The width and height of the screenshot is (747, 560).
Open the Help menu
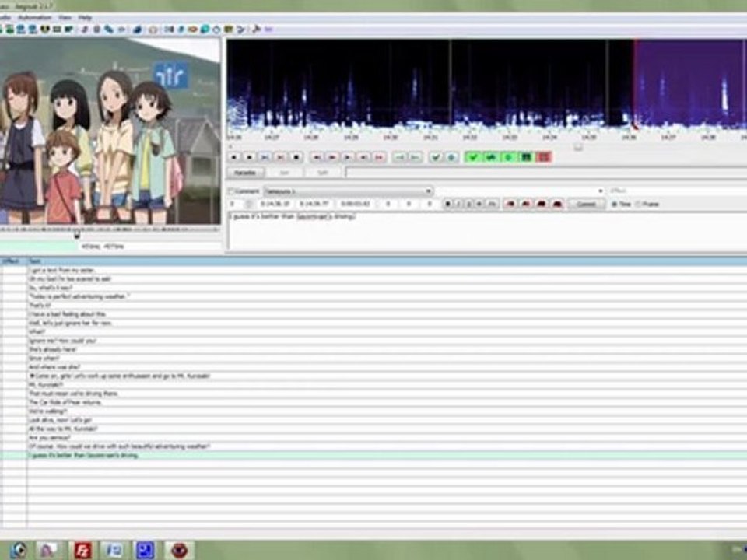(x=85, y=18)
